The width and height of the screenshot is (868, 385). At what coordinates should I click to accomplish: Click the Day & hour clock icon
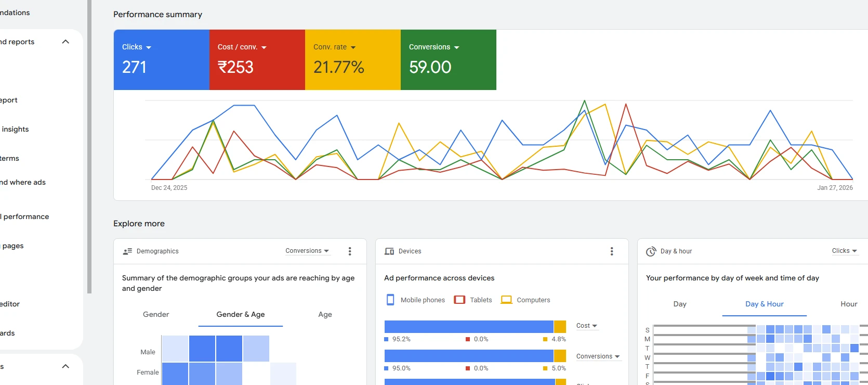point(651,251)
